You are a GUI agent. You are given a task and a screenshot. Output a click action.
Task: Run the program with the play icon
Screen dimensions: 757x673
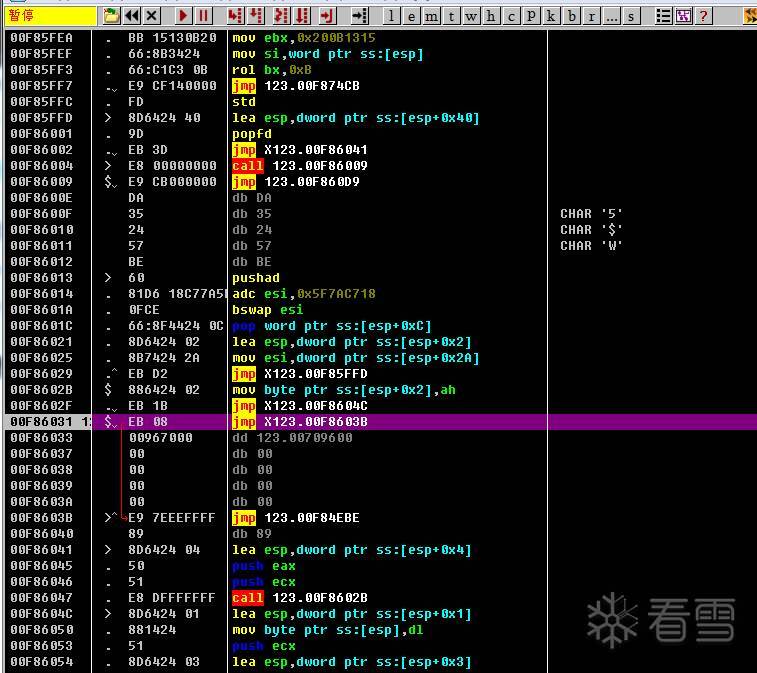(x=183, y=16)
